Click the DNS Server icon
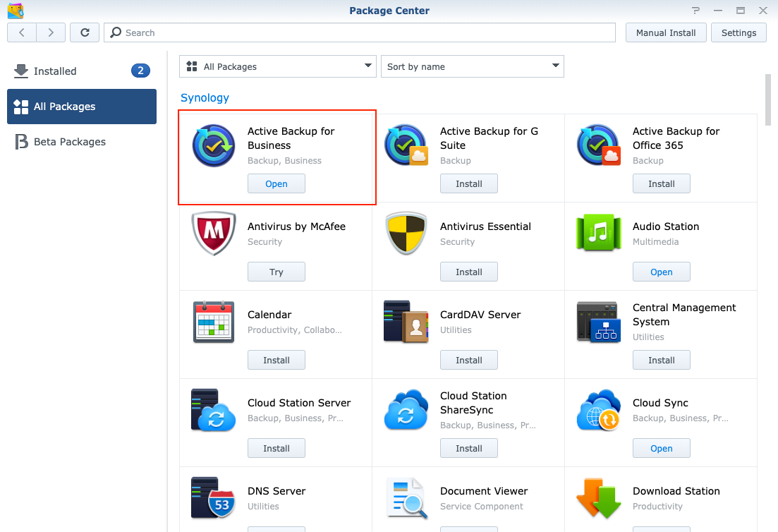This screenshot has height=532, width=778. tap(213, 497)
